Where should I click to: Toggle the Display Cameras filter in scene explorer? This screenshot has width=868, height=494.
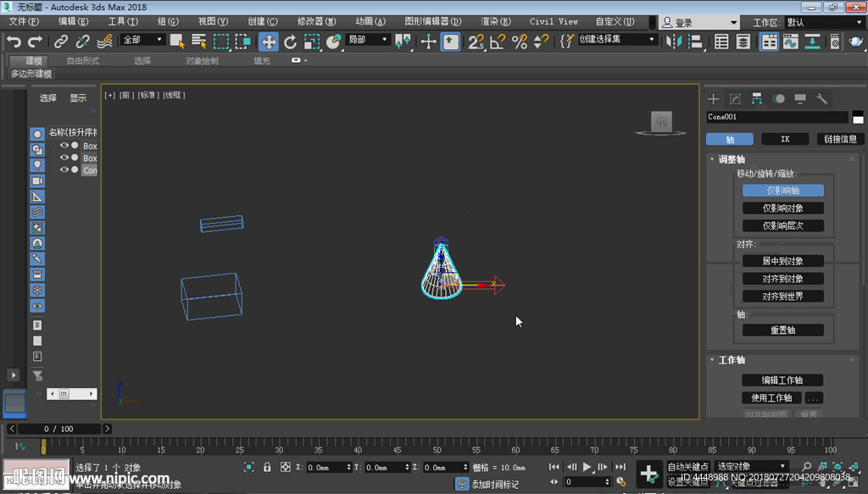pyautogui.click(x=37, y=180)
